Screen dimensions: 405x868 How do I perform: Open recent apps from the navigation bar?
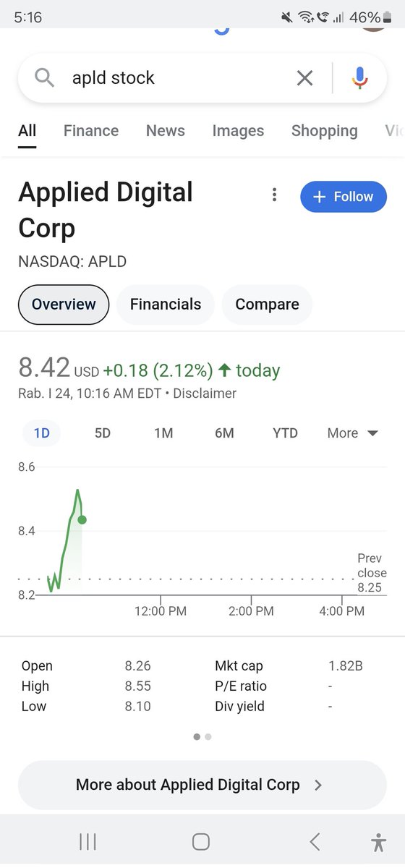pyautogui.click(x=88, y=841)
